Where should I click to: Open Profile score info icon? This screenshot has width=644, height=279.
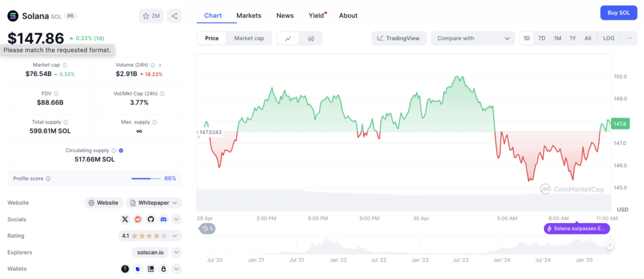48,179
